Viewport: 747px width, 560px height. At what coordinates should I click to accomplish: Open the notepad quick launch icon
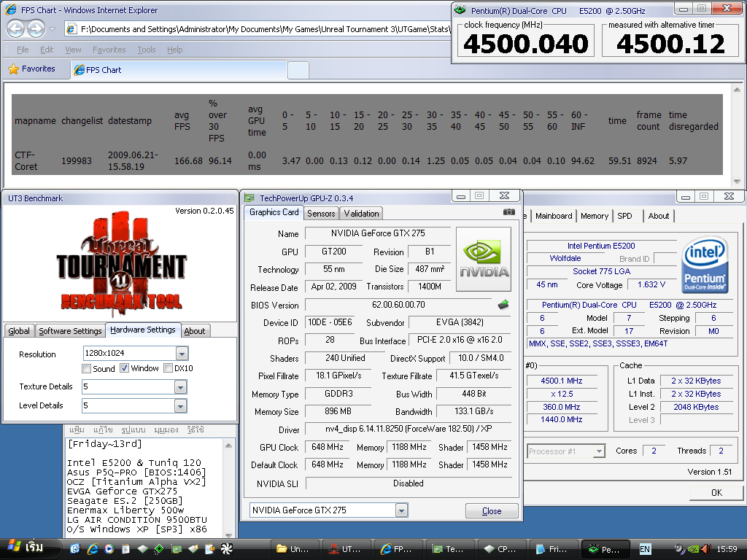125,549
